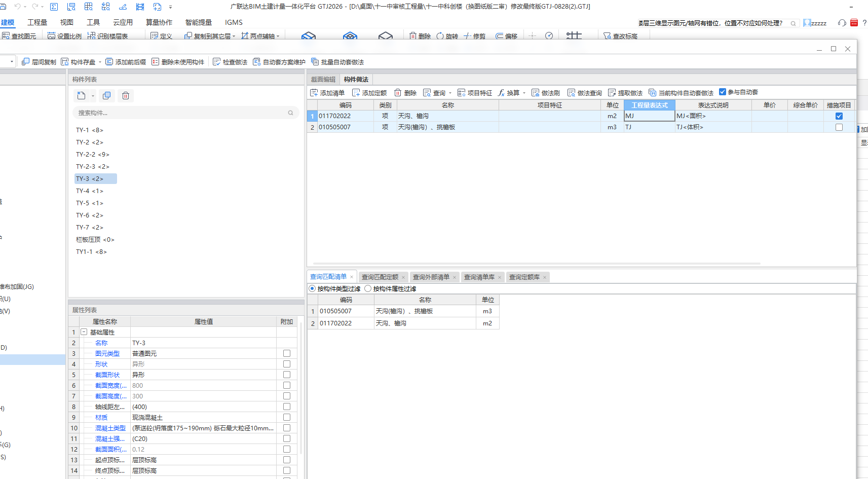Click 删除未使用构件 toolbar item

178,62
